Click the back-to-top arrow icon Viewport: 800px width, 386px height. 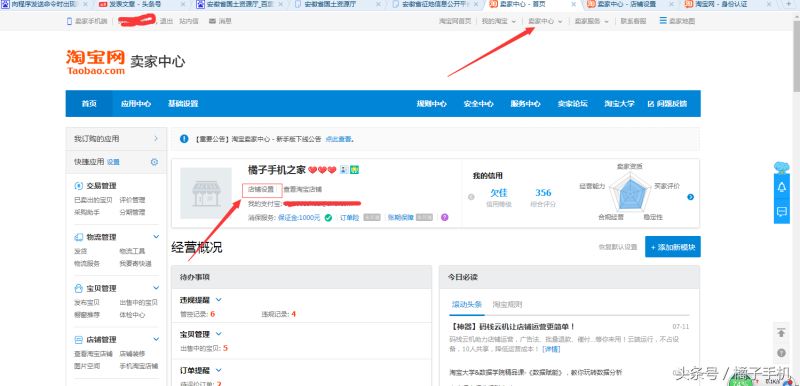781,332
